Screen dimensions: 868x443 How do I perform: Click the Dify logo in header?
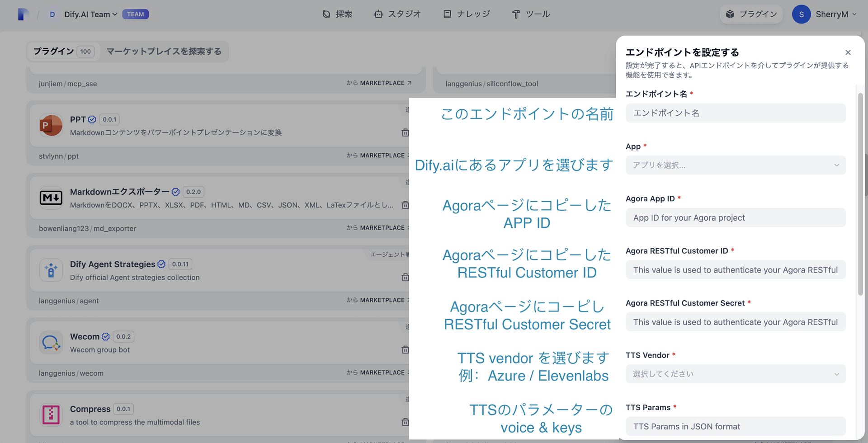pyautogui.click(x=23, y=14)
